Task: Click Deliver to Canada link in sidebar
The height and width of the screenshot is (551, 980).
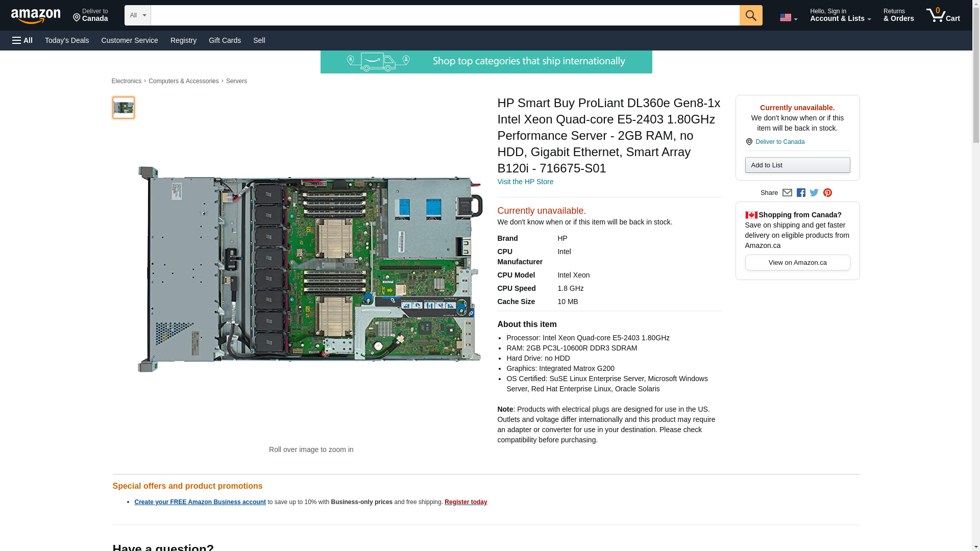Action: pyautogui.click(x=779, y=142)
